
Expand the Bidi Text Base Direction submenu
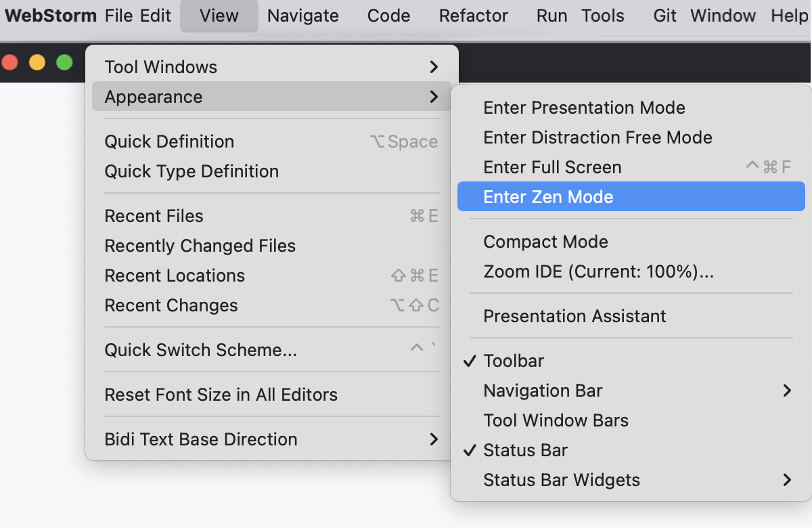point(200,439)
